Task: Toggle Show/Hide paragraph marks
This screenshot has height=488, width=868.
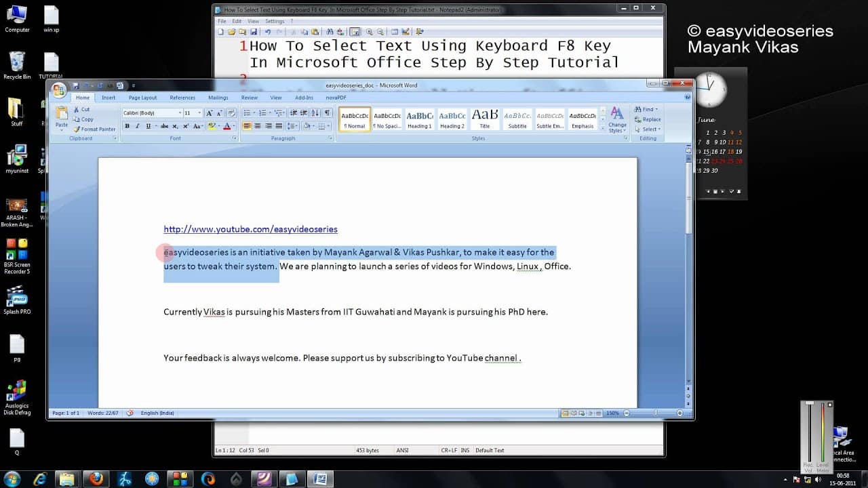Action: [328, 113]
